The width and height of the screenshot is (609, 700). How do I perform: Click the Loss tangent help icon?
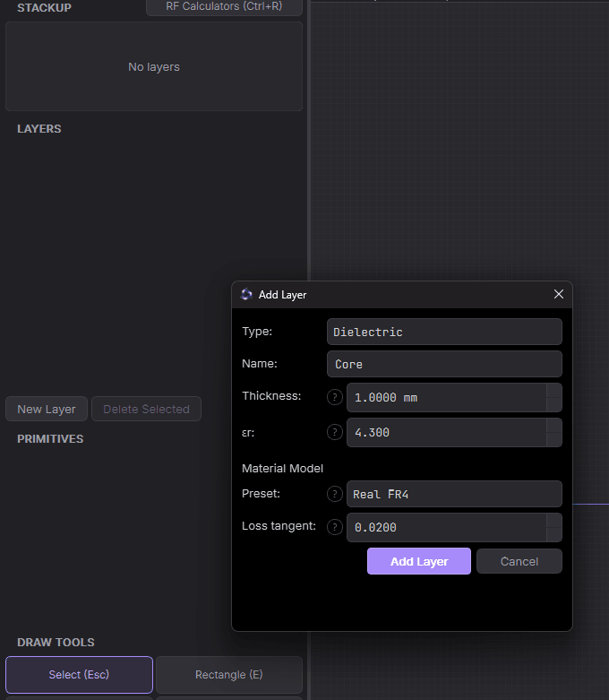(335, 527)
